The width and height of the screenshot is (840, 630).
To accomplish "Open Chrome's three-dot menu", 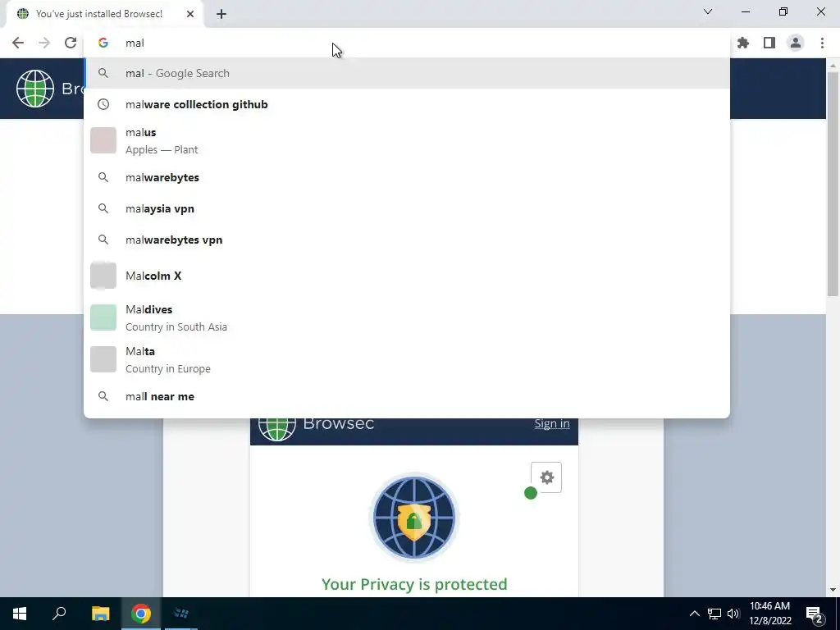I will [x=822, y=43].
